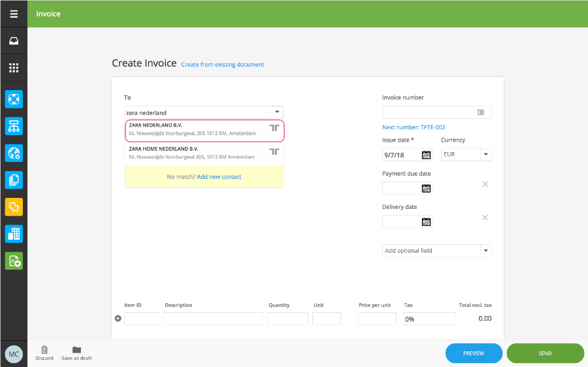Click network icon on ZARA NEDERLAND B.V. row
588x367 pixels.
(274, 128)
